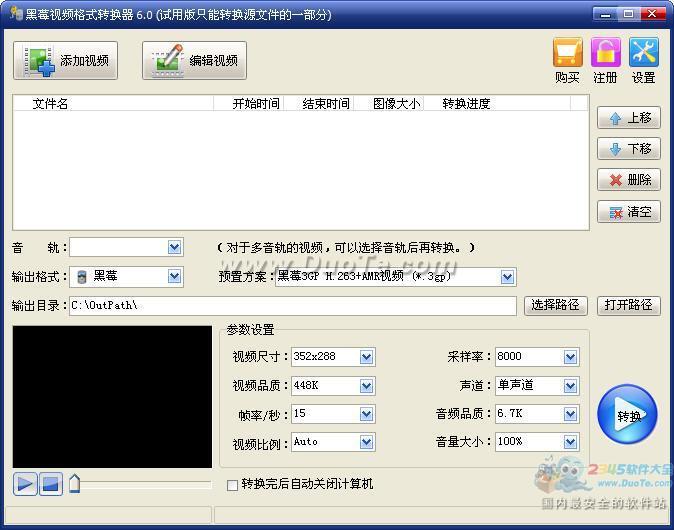Open the 视频尺寸 352x288 dropdown
The height and width of the screenshot is (530, 674).
click(x=366, y=357)
